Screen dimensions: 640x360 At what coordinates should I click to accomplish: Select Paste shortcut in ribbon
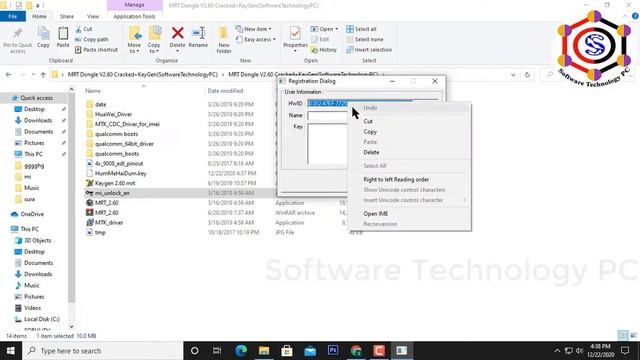[x=97, y=50]
